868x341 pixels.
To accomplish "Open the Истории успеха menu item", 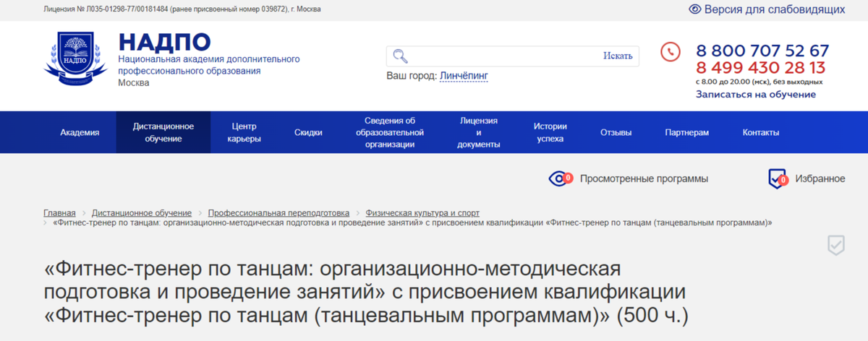I will click(x=550, y=132).
